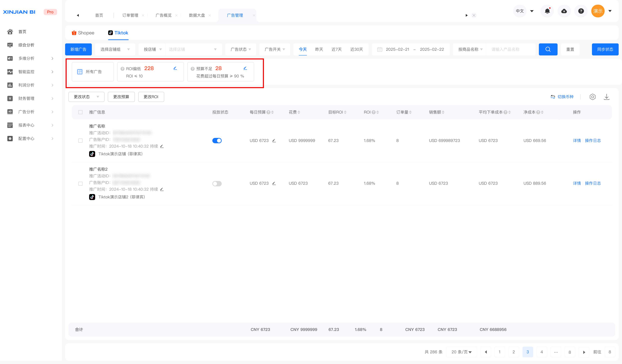Click the 更改预算 button
The width and height of the screenshot is (622, 364).
pos(121,97)
